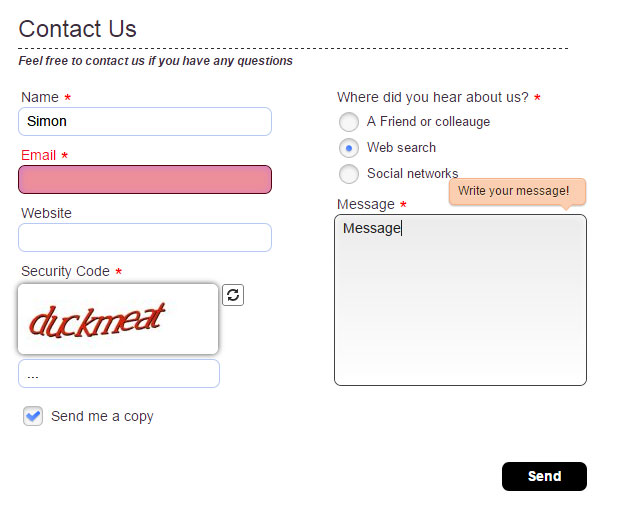The width and height of the screenshot is (629, 506).
Task: Toggle the 'Send me a copy' checkbox
Action: coord(33,416)
